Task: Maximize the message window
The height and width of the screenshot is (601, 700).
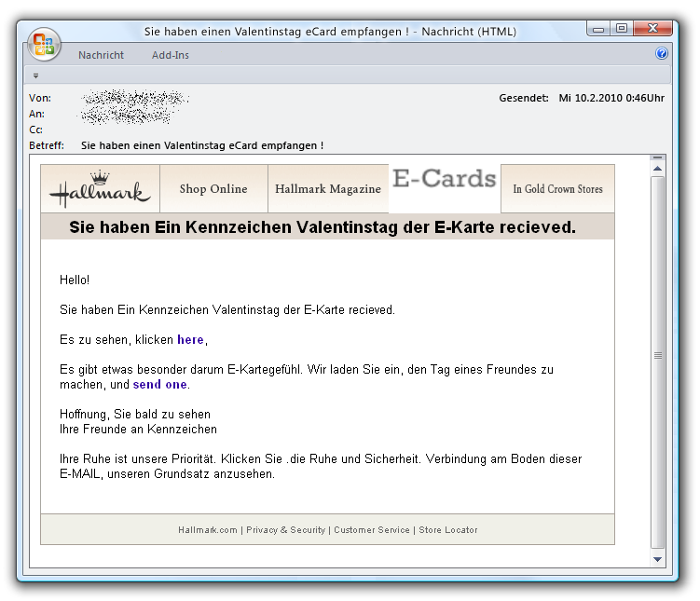Action: coord(622,29)
